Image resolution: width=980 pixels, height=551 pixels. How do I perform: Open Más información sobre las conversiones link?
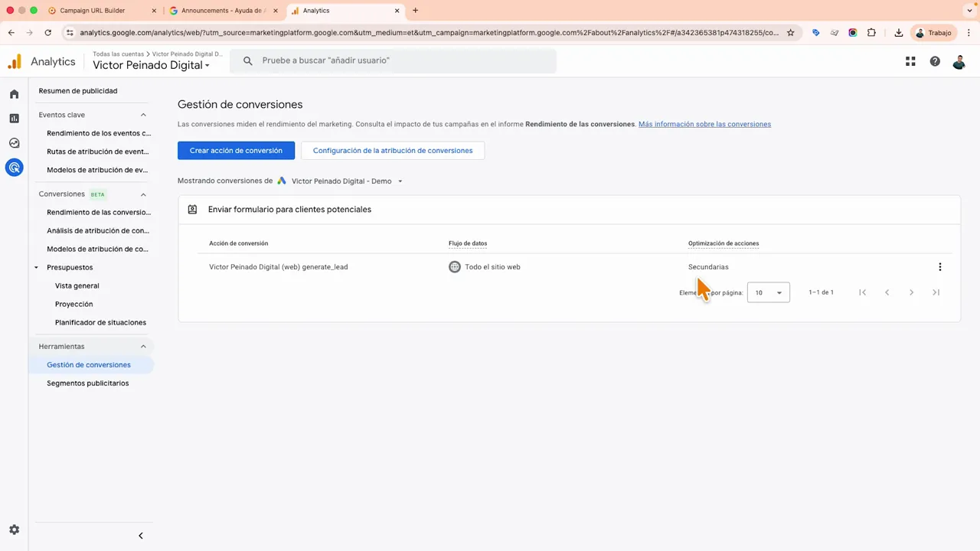[x=704, y=124]
